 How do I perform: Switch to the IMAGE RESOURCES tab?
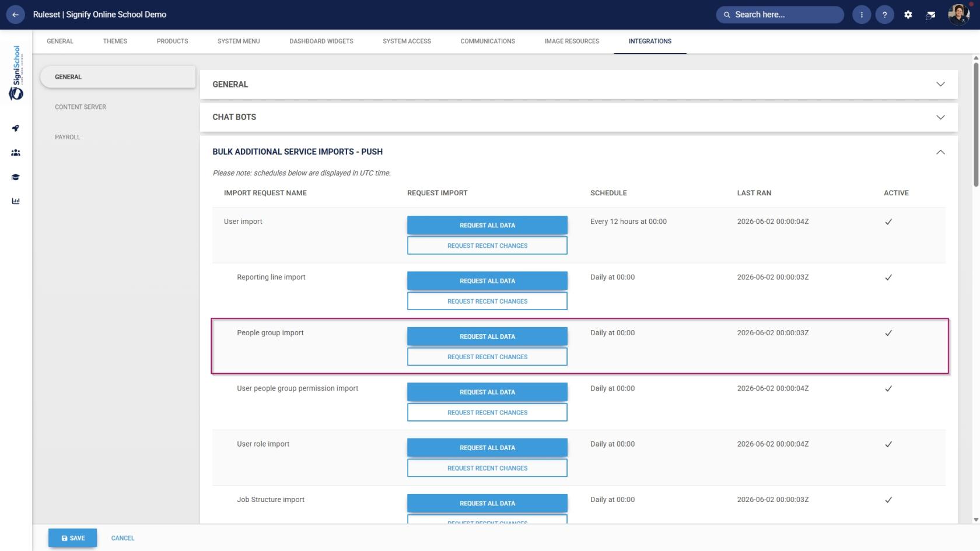(x=572, y=41)
